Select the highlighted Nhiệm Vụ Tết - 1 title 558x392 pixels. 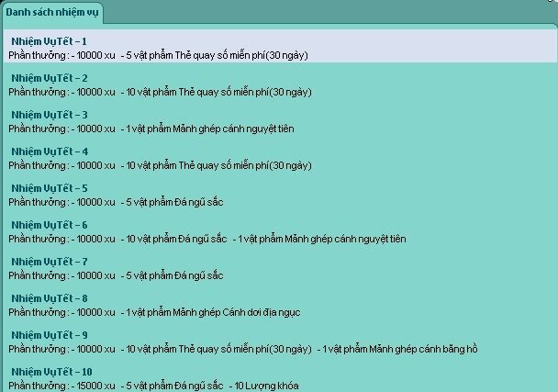pos(50,41)
